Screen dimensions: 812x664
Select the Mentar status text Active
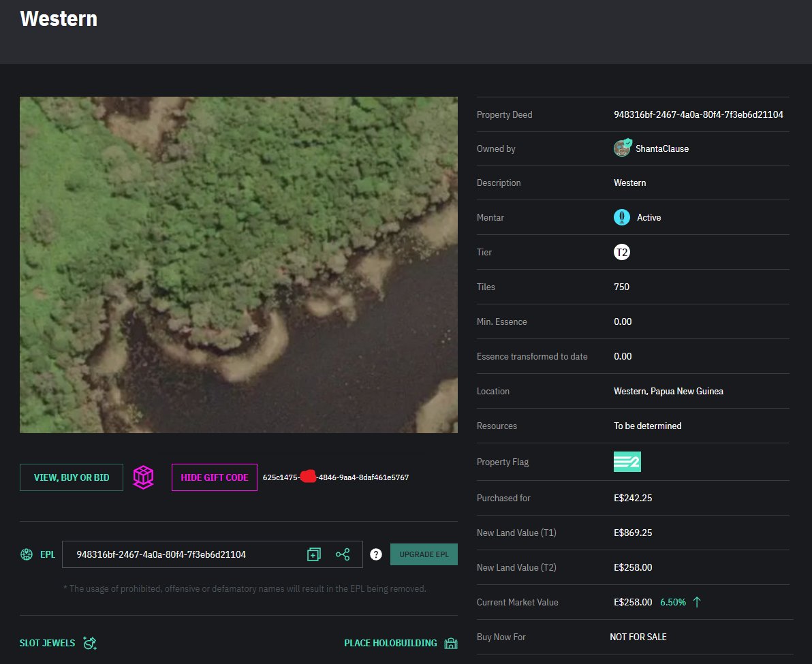[x=649, y=217]
